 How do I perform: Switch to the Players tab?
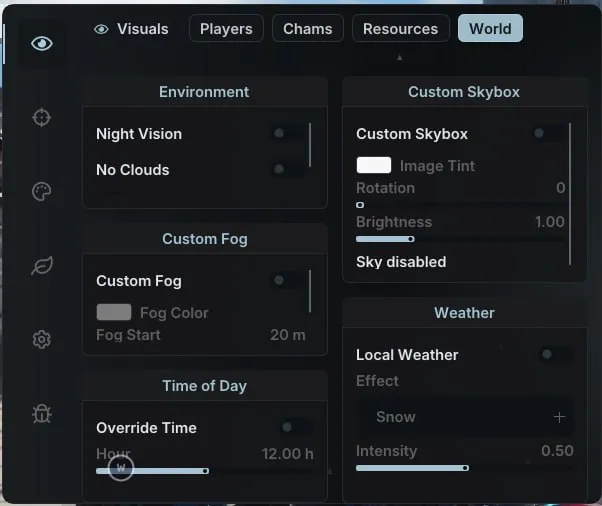coord(226,28)
